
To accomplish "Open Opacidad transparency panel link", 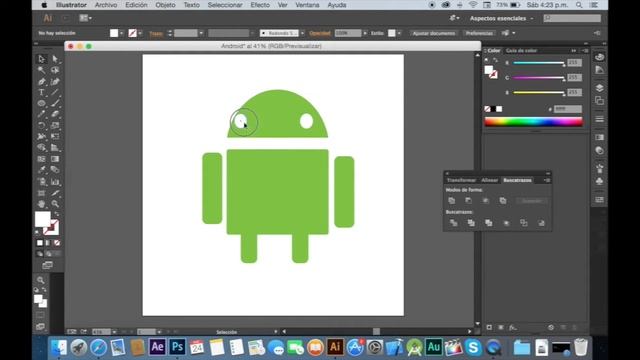I will 320,33.
